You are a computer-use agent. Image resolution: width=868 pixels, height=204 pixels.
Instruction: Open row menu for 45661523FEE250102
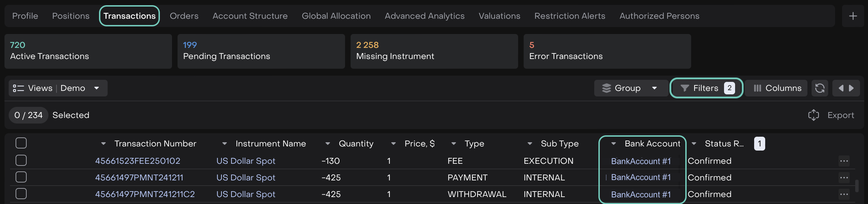(x=844, y=161)
